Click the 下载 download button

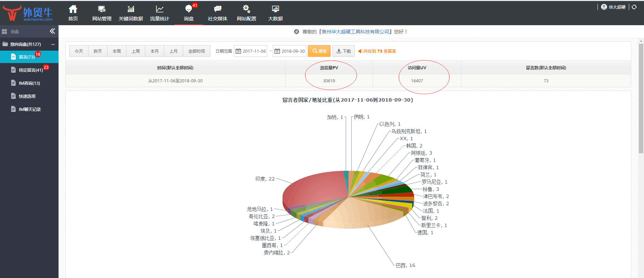(344, 51)
